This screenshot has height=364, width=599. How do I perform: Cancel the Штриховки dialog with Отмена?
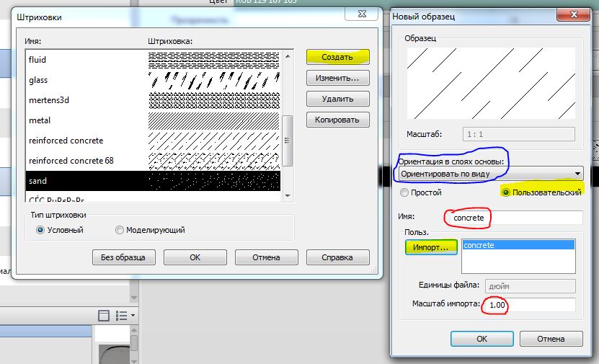pyautogui.click(x=266, y=257)
